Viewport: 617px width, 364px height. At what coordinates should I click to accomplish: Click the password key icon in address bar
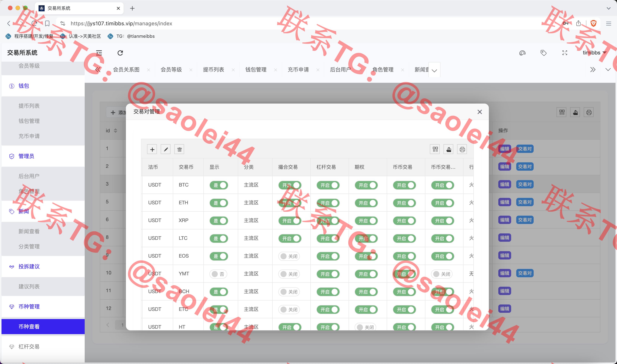565,23
